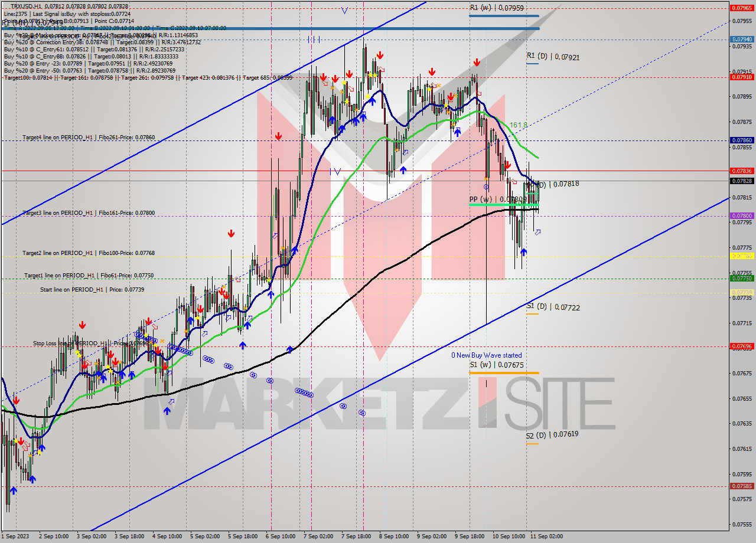Screen dimensions: 756x543
Task: Click the '11 Sep 02:00' time axis label
Action: coord(546,537)
